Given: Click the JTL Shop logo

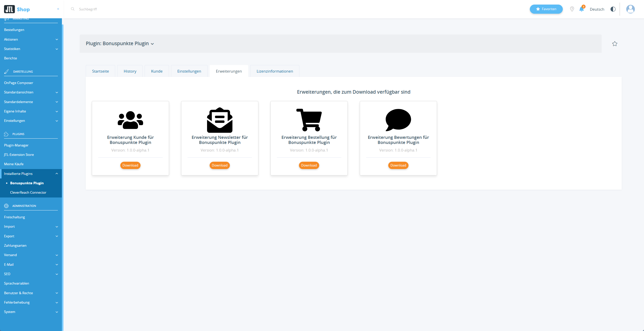Looking at the screenshot, I should point(17,9).
